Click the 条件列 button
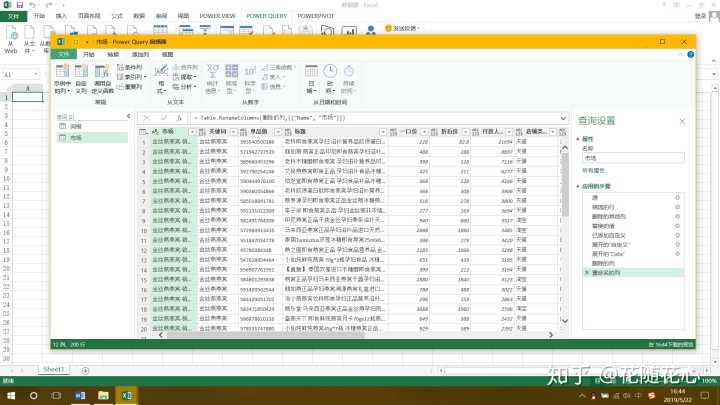720x405 pixels. tap(132, 66)
